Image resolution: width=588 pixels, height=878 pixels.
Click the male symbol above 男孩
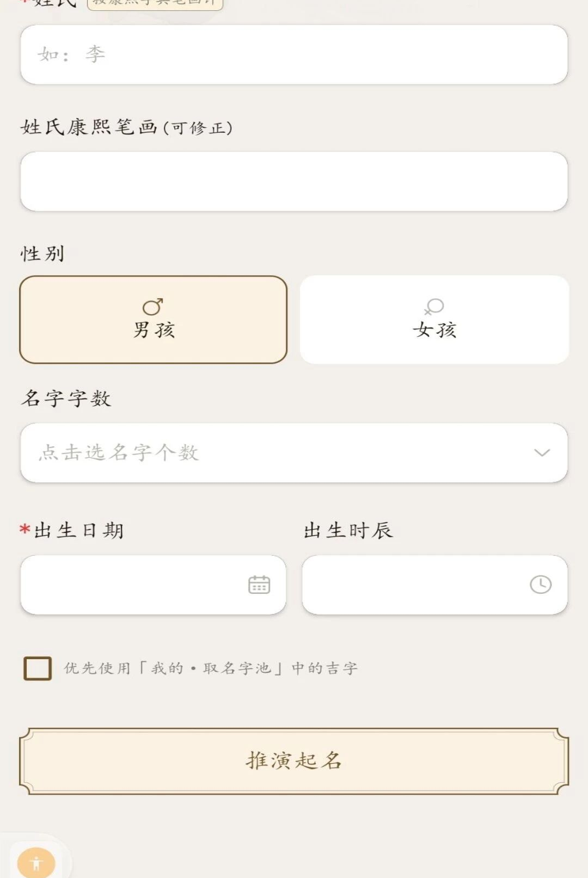tap(153, 306)
